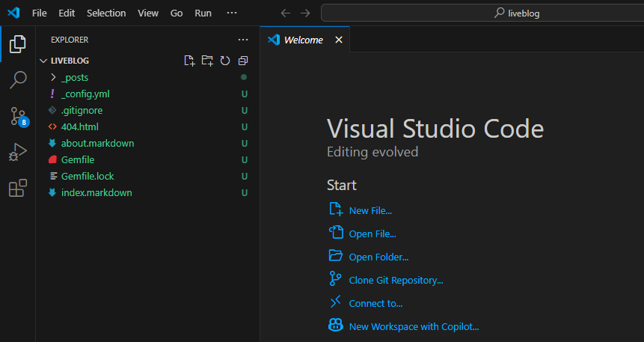Open the Selection menu
This screenshot has width=644, height=342.
106,13
